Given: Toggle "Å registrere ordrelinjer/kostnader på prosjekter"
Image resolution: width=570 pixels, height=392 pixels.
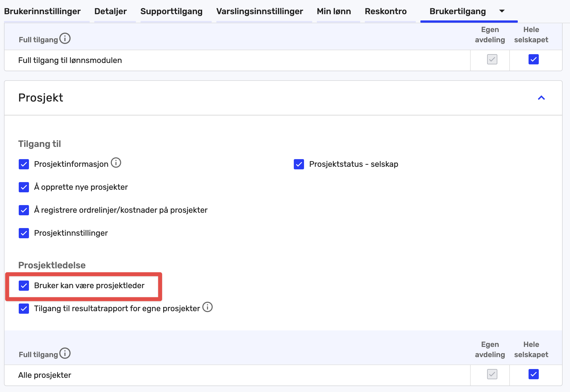Looking at the screenshot, I should pos(24,210).
